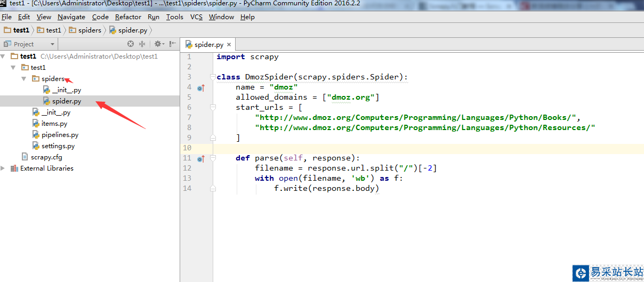Fold the DmozSpider class at line 3
Screen dimensions: 644x282
(213, 77)
